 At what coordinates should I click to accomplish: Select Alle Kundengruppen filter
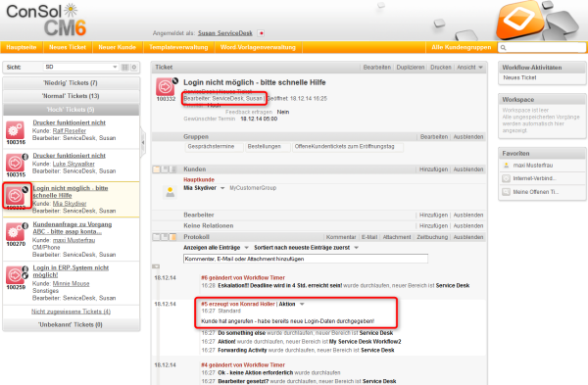pyautogui.click(x=462, y=47)
